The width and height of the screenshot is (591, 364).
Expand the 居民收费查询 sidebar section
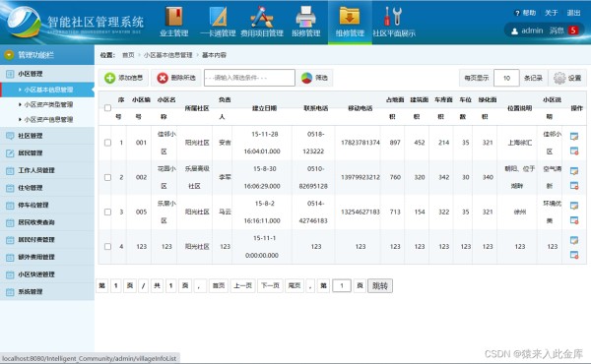47,222
